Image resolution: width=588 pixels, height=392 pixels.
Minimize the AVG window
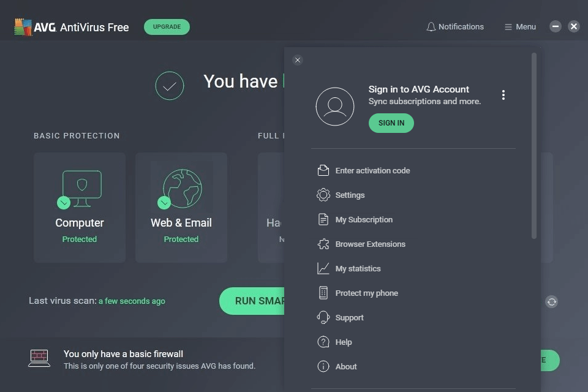(x=556, y=26)
